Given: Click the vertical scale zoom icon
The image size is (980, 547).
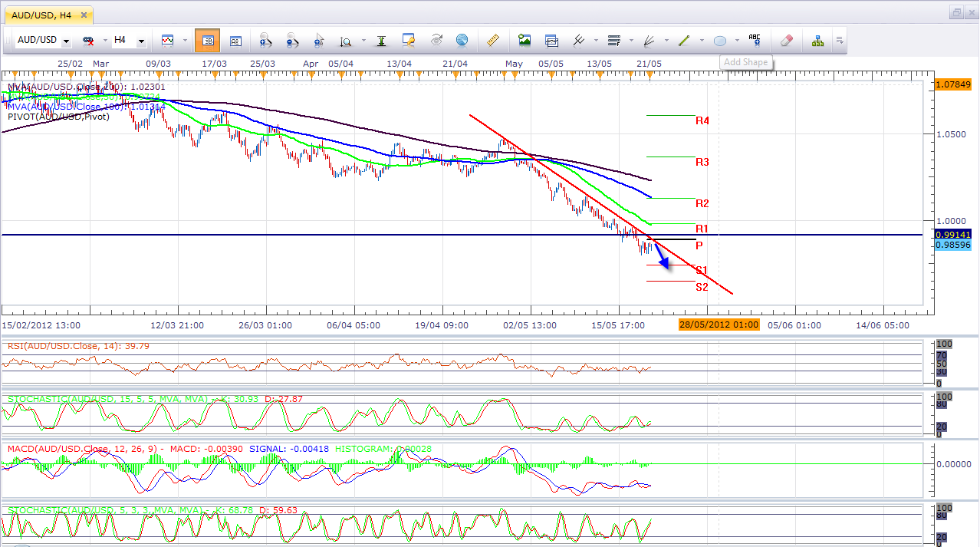Looking at the screenshot, I should (346, 41).
